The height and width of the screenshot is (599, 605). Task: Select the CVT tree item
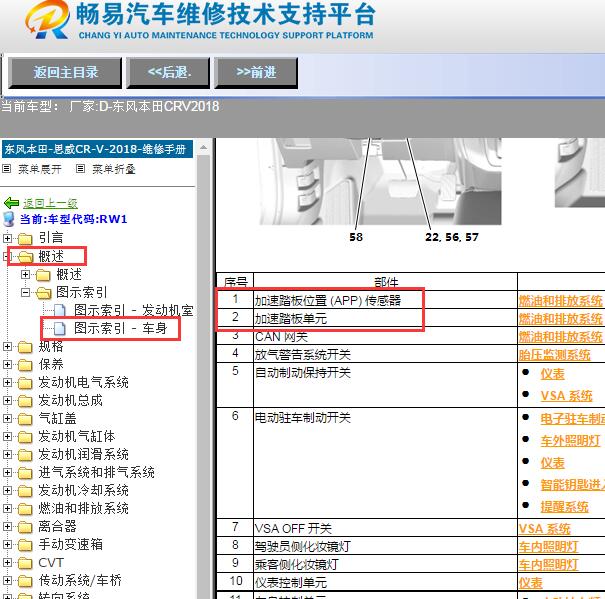[x=51, y=562]
